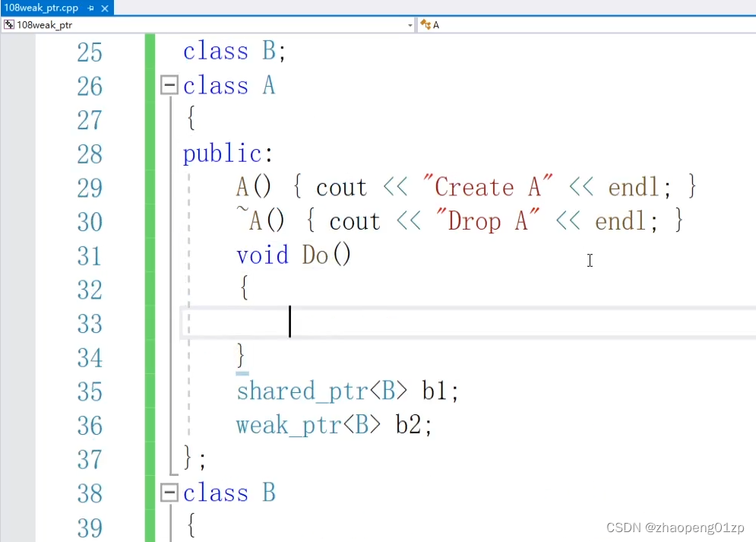This screenshot has height=542, width=756.
Task: Click the public: access specifier
Action: tap(228, 154)
